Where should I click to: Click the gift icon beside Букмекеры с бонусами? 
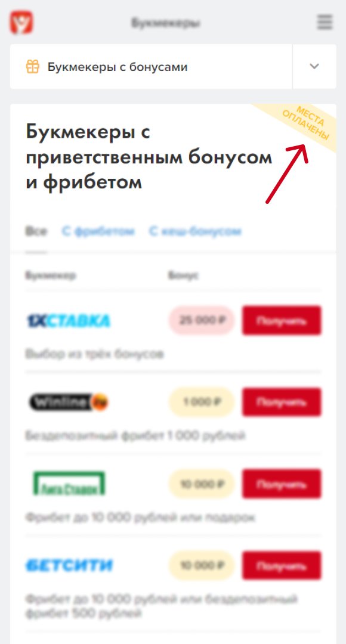[x=32, y=67]
